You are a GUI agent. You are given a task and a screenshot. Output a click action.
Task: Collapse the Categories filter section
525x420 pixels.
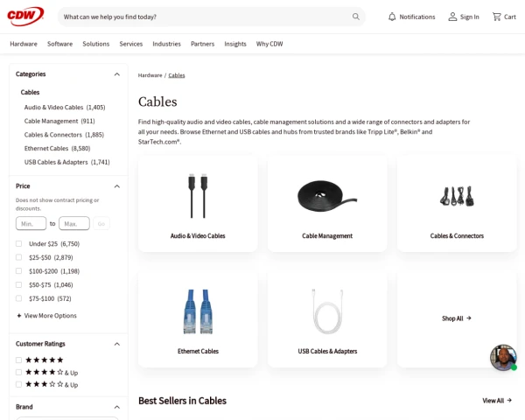pos(117,74)
